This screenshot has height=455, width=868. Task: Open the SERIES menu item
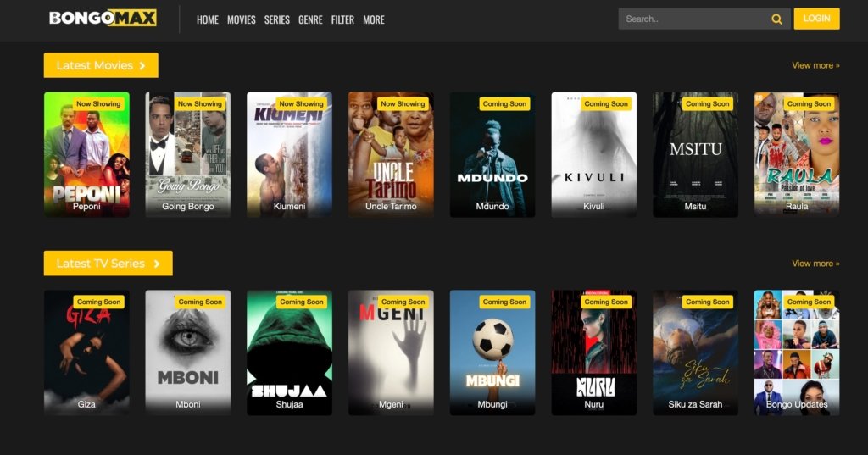click(277, 20)
